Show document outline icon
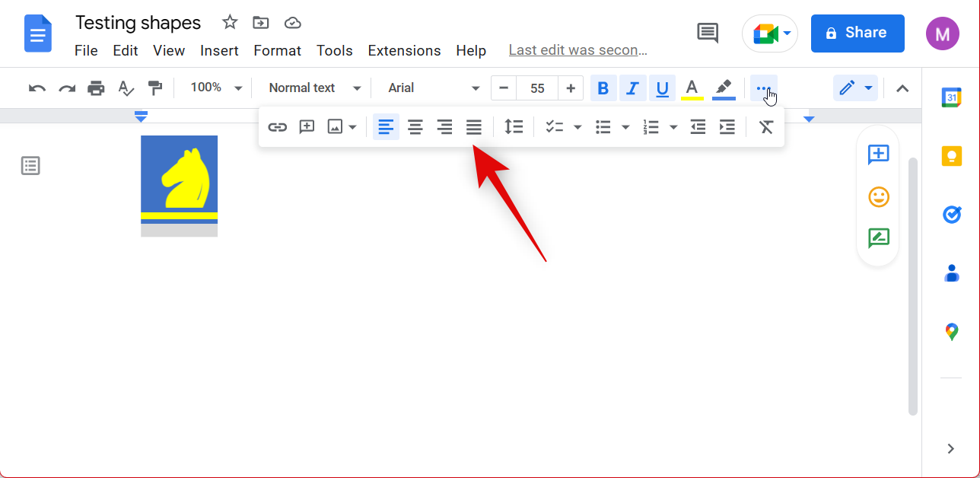Viewport: 980px width, 478px height. click(x=30, y=166)
